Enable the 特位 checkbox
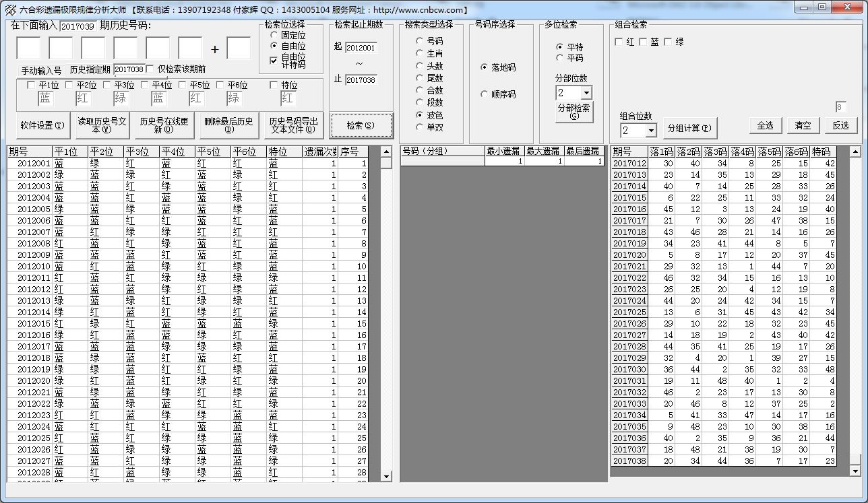Image resolution: width=868 pixels, height=503 pixels. coord(274,86)
